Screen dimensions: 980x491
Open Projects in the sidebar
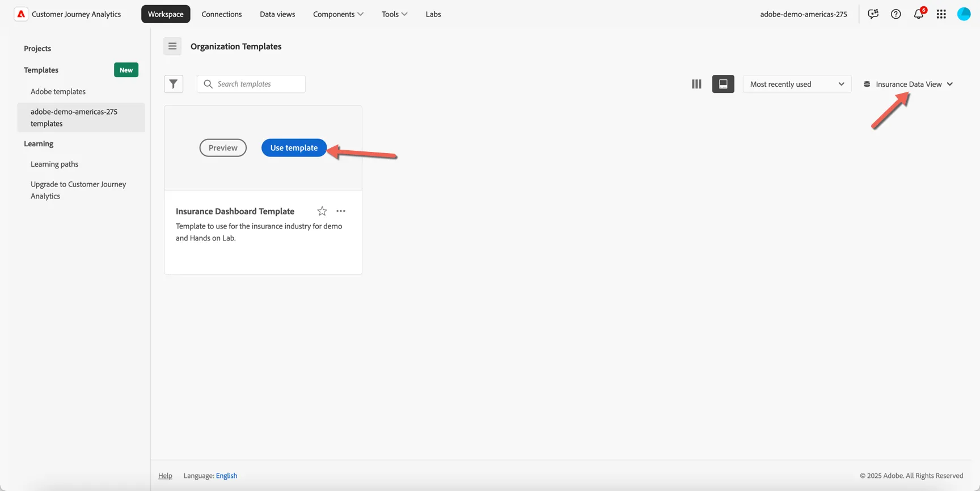tap(37, 48)
